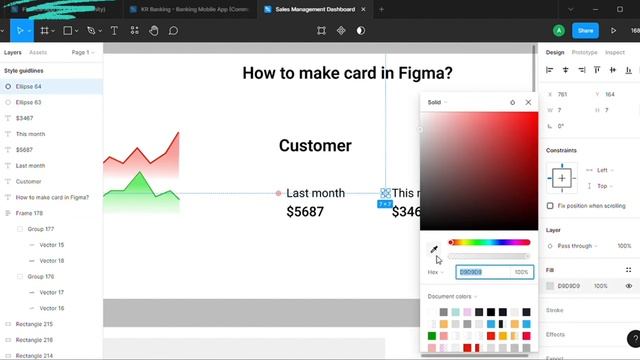The height and width of the screenshot is (360, 640).
Task: Click the constraints box widget
Action: 562,178
